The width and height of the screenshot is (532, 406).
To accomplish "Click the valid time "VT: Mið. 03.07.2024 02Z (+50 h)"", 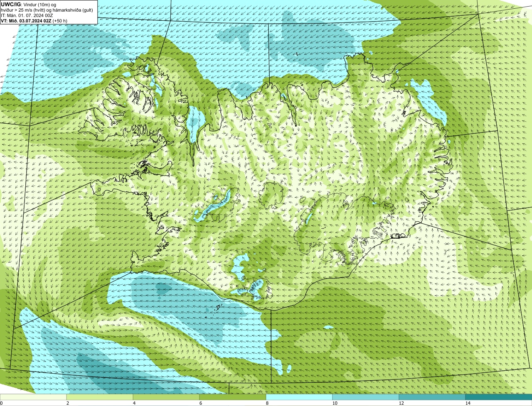I will (34, 20).
